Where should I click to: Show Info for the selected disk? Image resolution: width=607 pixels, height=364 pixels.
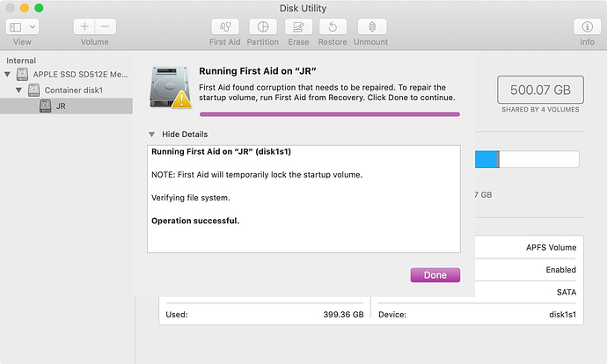click(x=588, y=26)
